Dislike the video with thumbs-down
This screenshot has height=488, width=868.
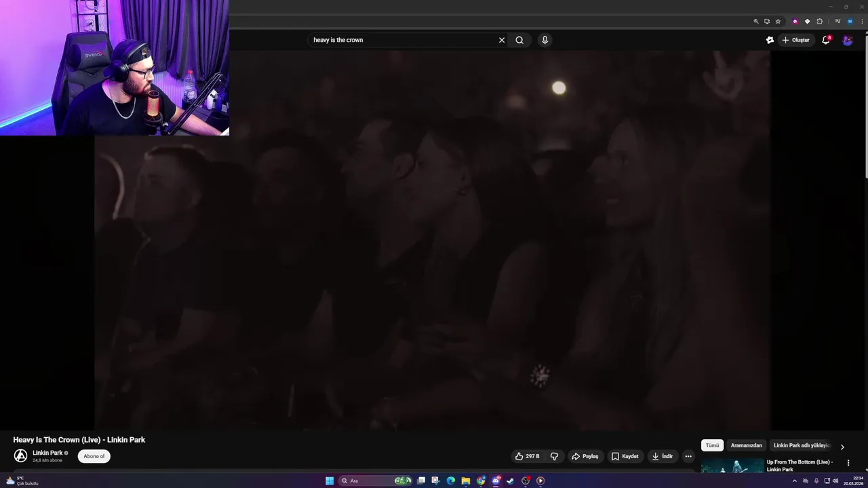554,456
